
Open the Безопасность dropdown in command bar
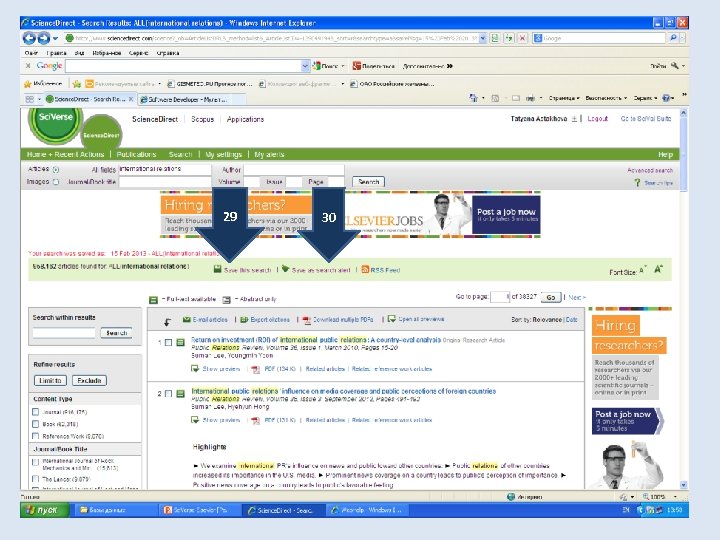click(x=606, y=98)
